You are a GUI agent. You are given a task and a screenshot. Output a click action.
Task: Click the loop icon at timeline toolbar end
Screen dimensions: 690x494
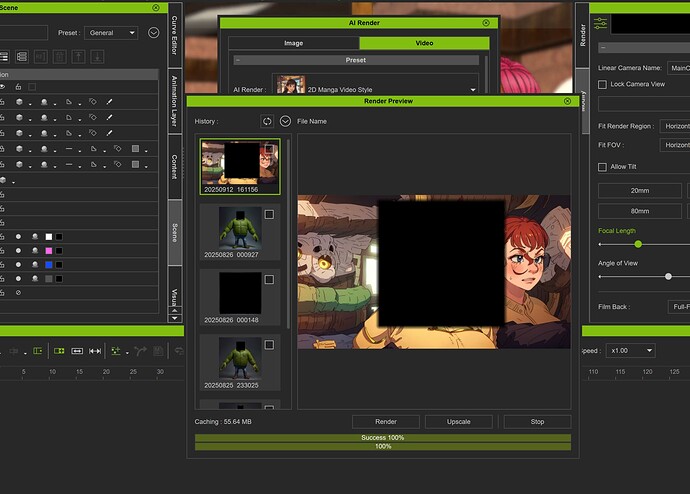[x=179, y=351]
